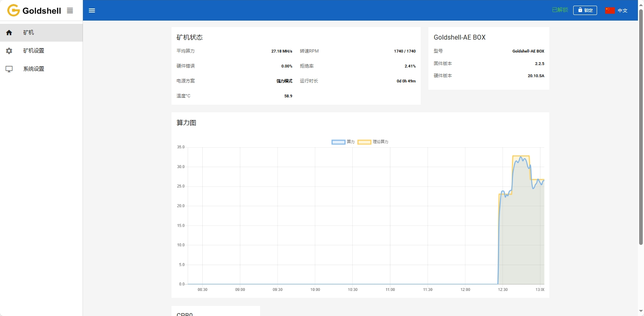Click 已解锁 status text
Viewport: 644px width, 316px height.
pos(560,10)
